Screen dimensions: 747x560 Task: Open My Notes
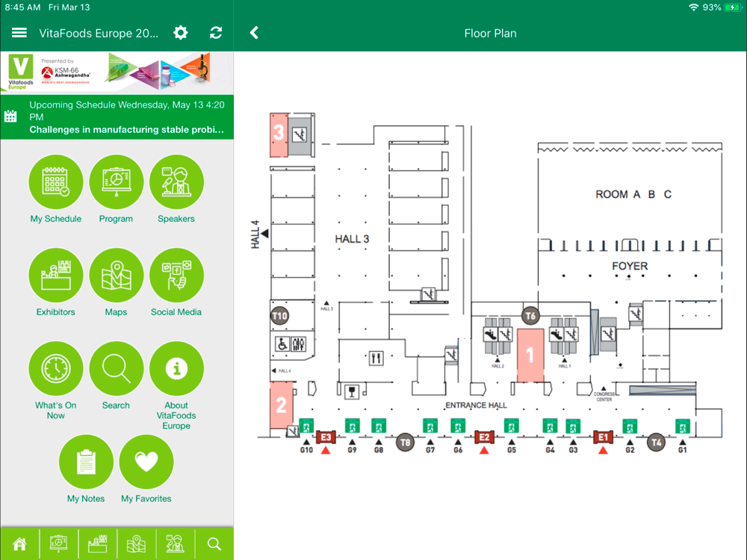click(x=86, y=470)
